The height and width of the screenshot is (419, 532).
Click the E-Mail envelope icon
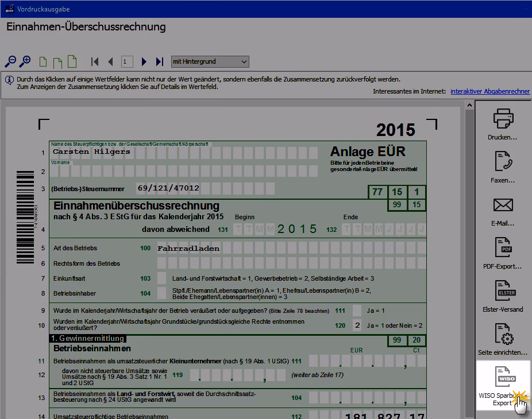(503, 205)
